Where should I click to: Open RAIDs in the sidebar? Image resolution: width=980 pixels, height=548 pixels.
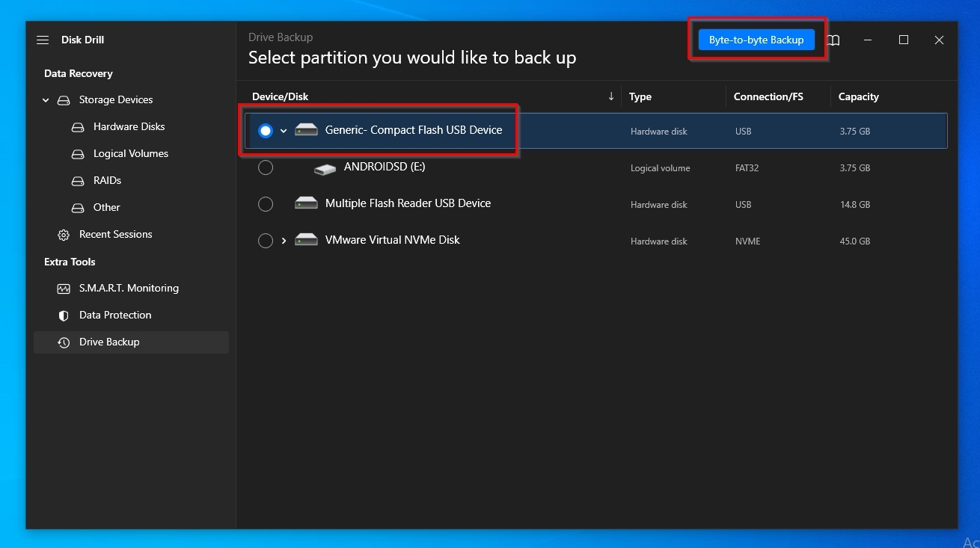[107, 180]
